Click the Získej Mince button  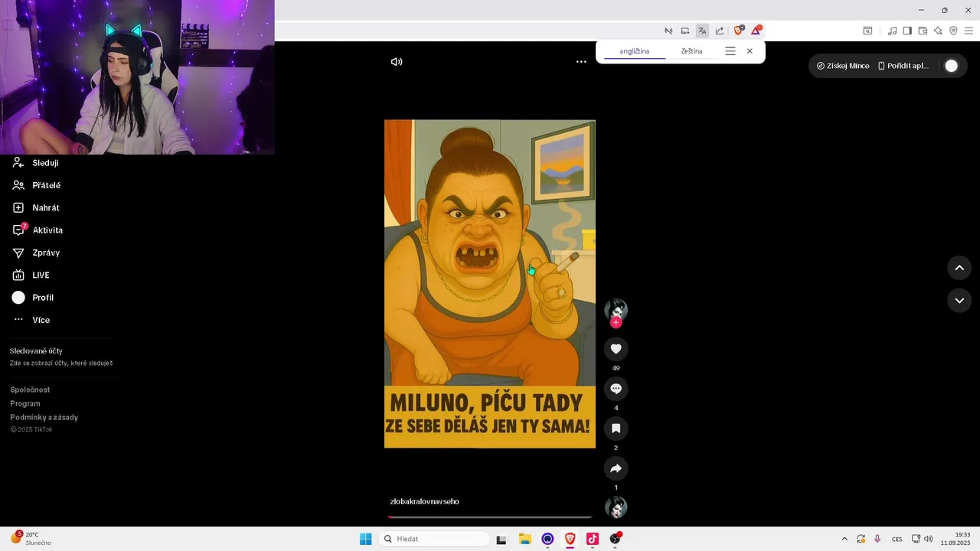[842, 66]
